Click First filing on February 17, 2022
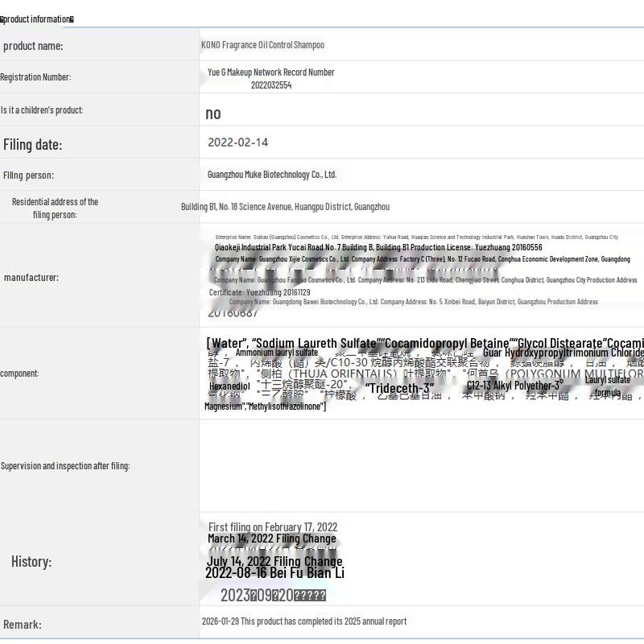Image resolution: width=644 pixels, height=644 pixels. 273,527
